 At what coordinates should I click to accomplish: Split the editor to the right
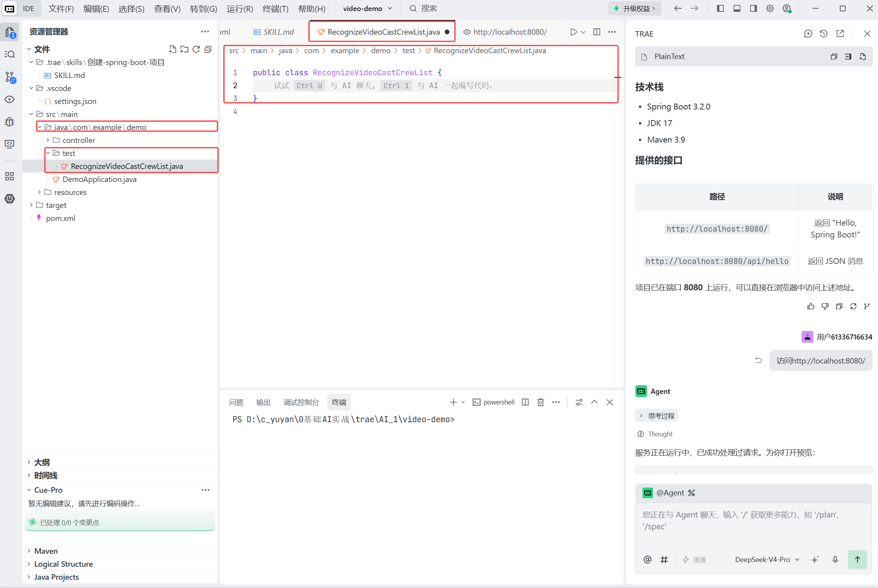pyautogui.click(x=597, y=32)
